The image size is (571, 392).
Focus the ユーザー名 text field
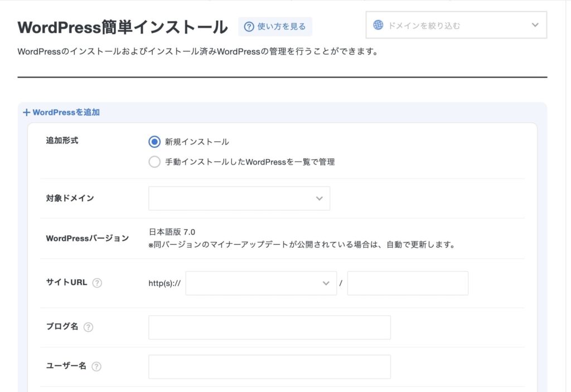tap(269, 367)
